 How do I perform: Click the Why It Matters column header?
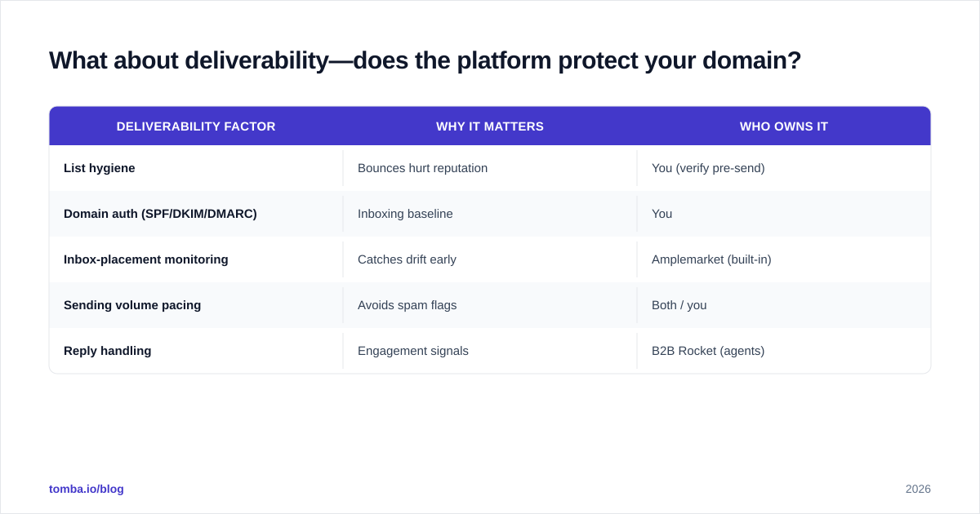(490, 126)
